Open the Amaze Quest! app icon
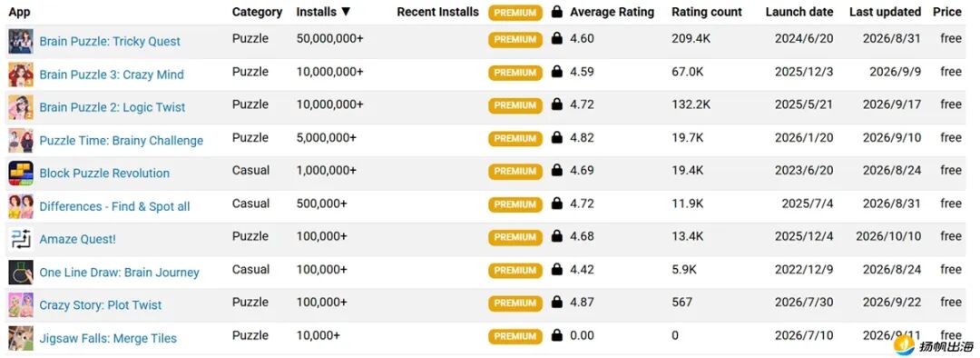 coord(21,239)
